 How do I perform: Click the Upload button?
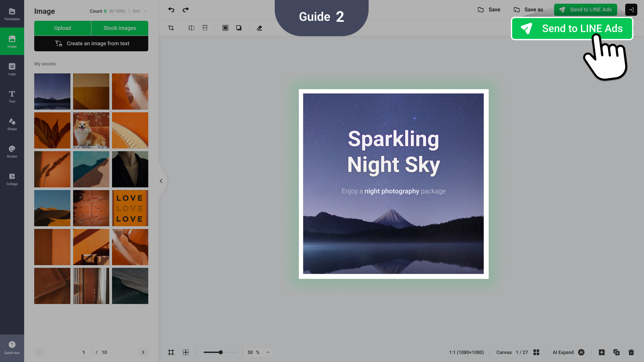63,28
